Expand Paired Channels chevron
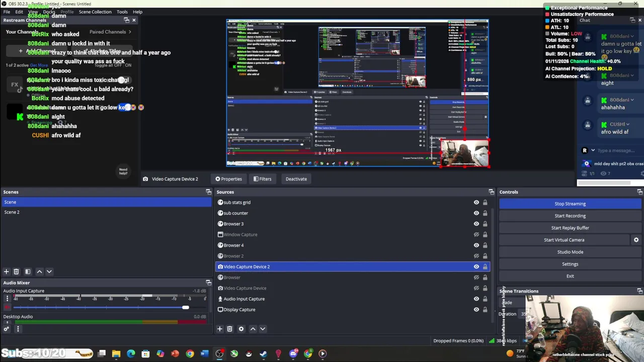 tap(130, 32)
